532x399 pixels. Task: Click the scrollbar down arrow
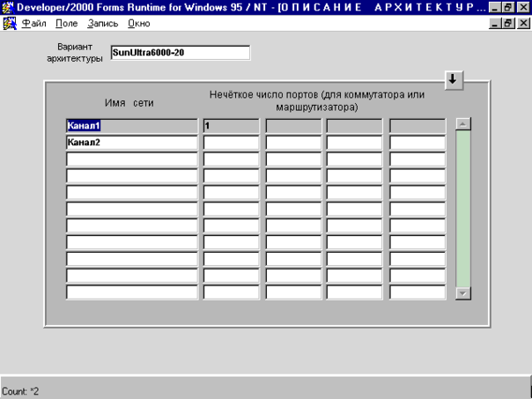coord(463,293)
